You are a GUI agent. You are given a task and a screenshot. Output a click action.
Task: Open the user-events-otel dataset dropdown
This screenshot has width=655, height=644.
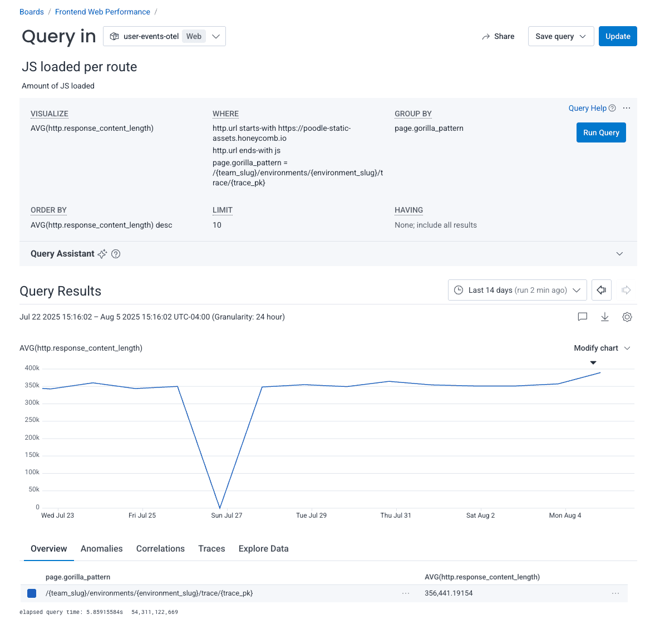tap(164, 36)
